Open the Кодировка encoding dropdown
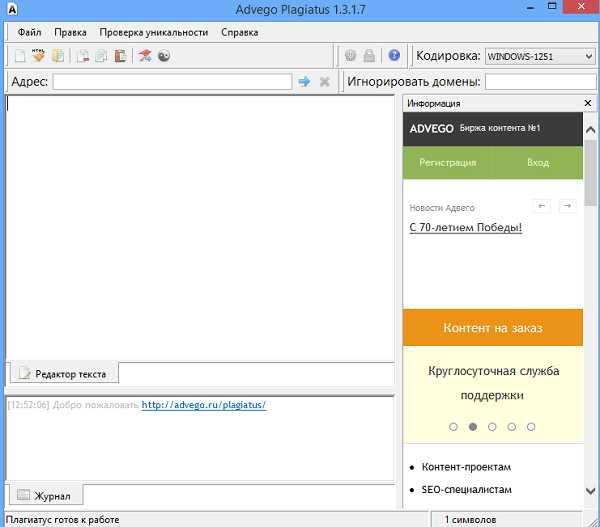Viewport: 600px width, 527px height. click(540, 57)
